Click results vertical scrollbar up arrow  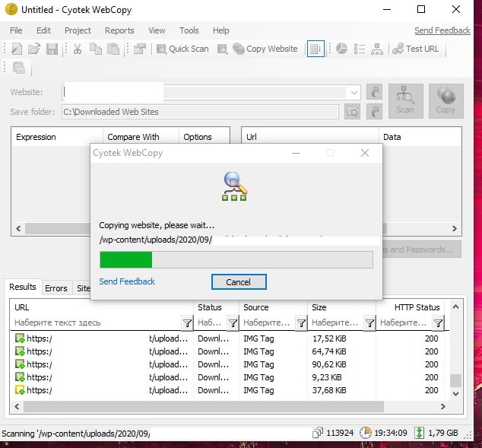[x=455, y=307]
